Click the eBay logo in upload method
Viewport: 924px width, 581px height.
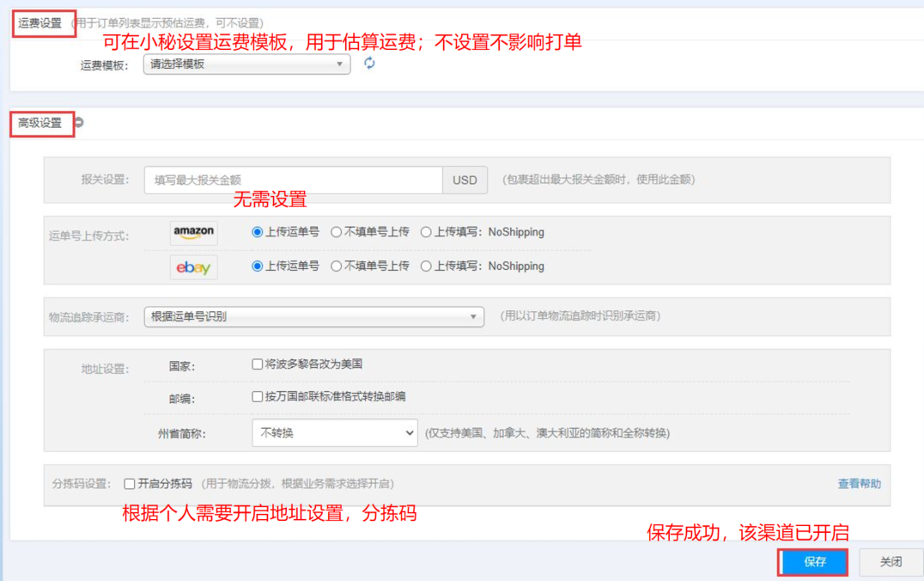[194, 267]
